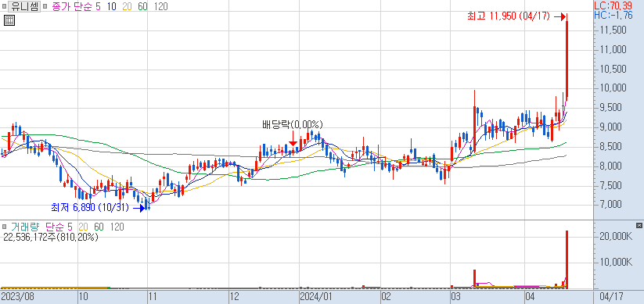644x304 pixels.
Task: Click the red 배당락 arrow marker
Action: 293,138
